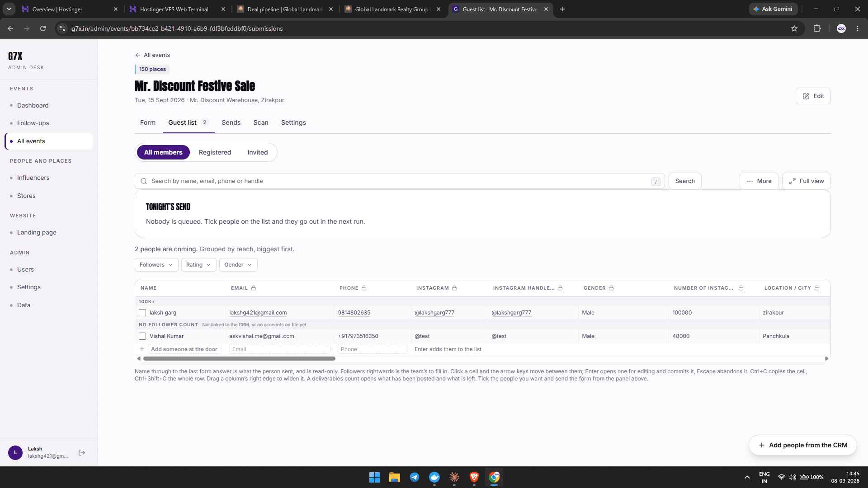Viewport: 868px width, 488px height.
Task: View site information icon in address bar
Action: (x=62, y=28)
